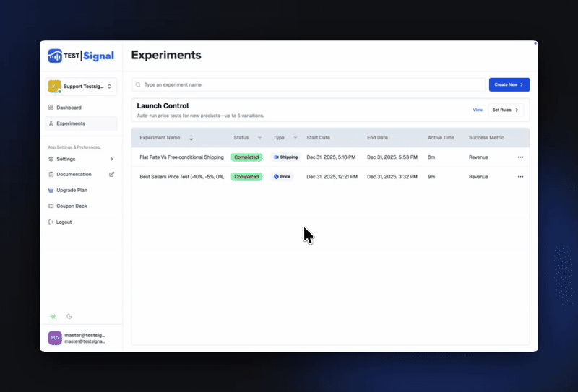Image resolution: width=578 pixels, height=392 pixels.
Task: Open the Flat Rate experiment's three-dot menu
Action: click(520, 157)
